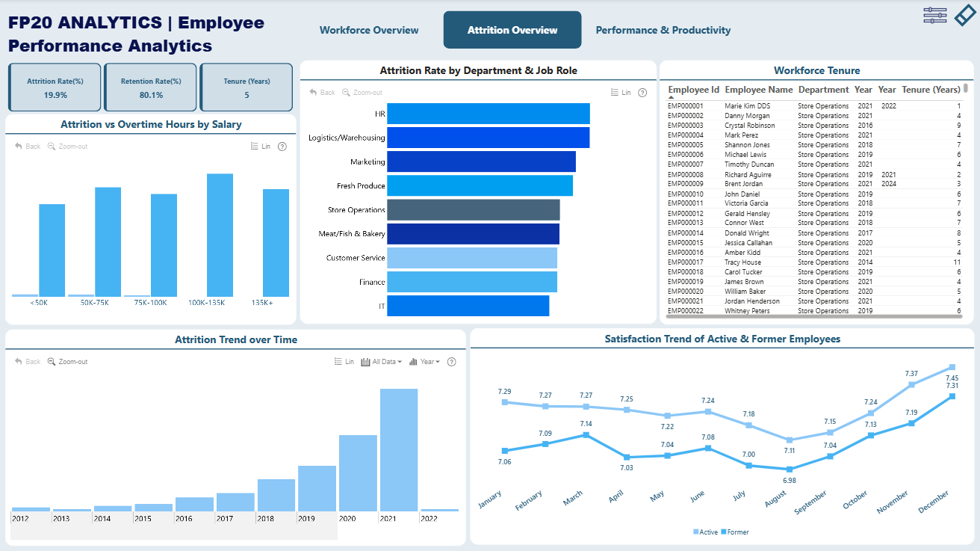Sort table by Employee Id column header
980x551 pixels.
click(x=693, y=90)
